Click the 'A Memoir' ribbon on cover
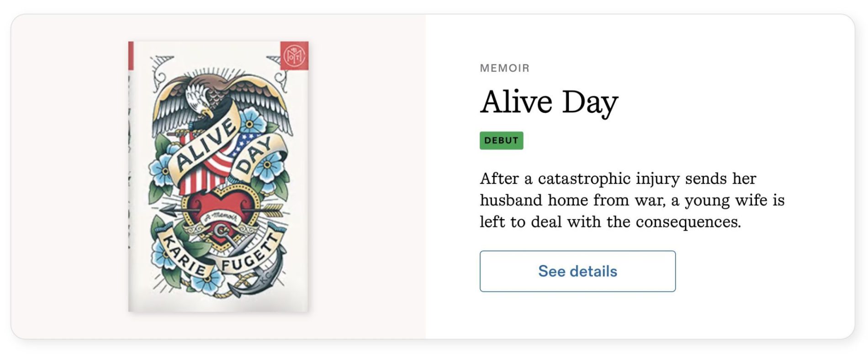This screenshot has height=354, width=868. pos(220,218)
